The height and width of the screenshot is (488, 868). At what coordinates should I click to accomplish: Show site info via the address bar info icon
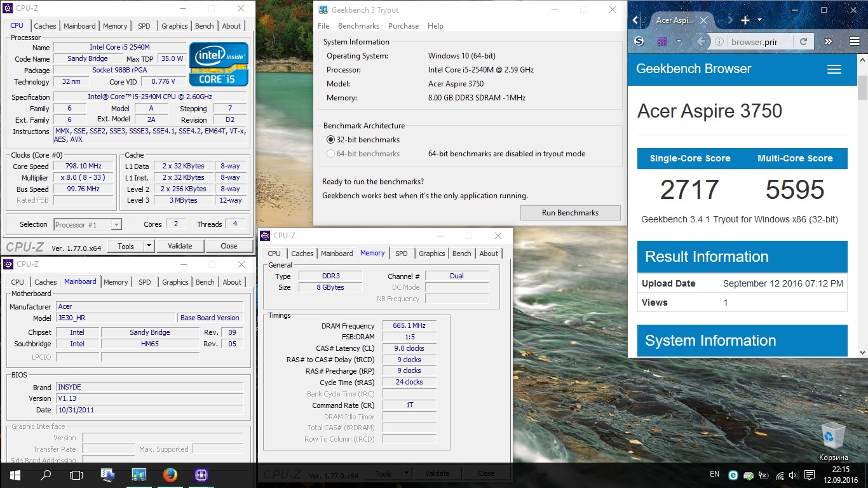click(719, 42)
